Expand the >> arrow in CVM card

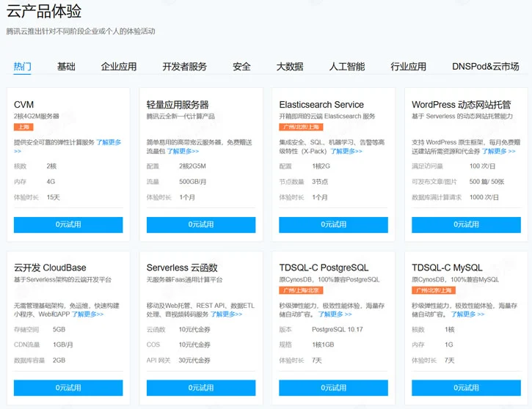(18, 152)
